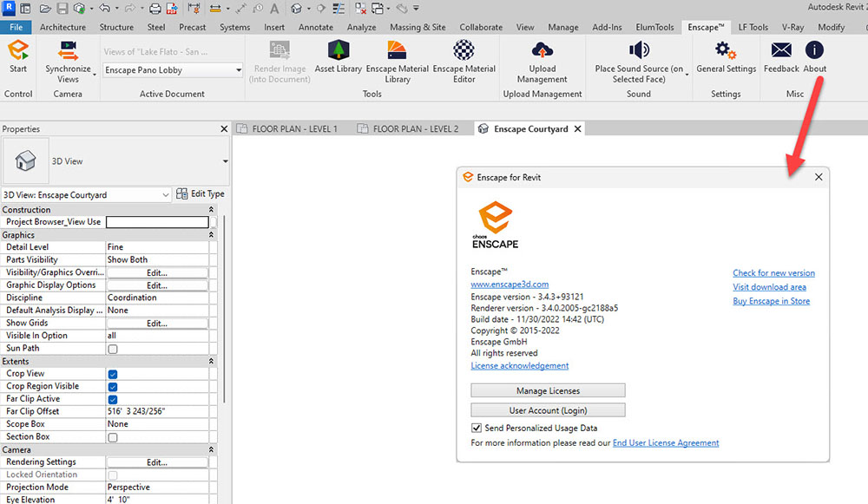Click the Far Clip Offset value field
Screen dimensions: 868x504
coord(157,411)
